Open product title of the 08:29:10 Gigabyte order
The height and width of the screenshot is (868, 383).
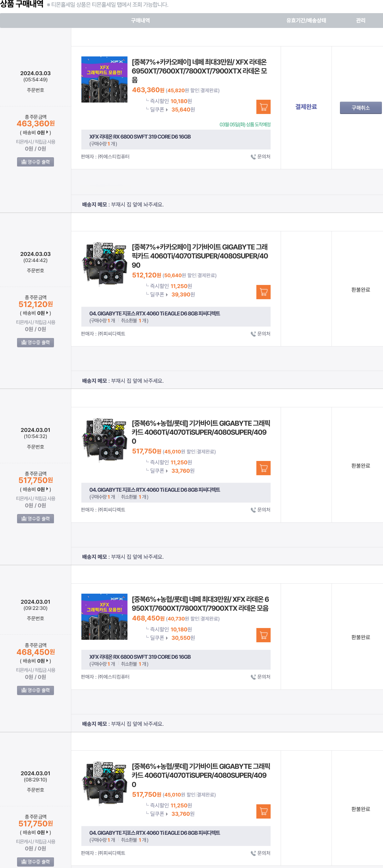pyautogui.click(x=201, y=776)
